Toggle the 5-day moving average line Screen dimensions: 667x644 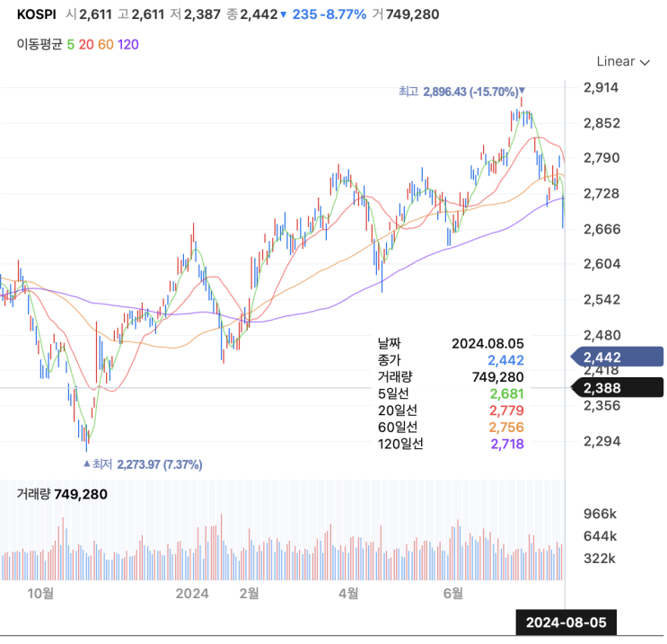coord(71,45)
